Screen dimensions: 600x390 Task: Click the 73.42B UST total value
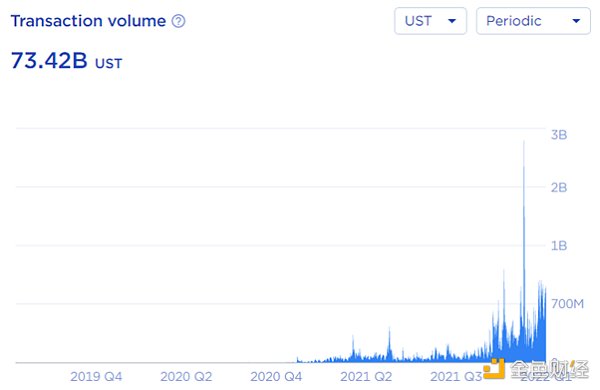(x=67, y=60)
